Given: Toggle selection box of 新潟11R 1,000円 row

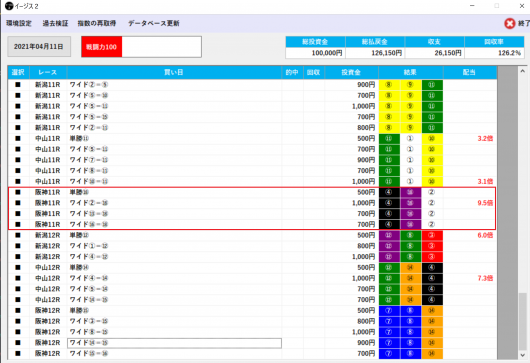Looking at the screenshot, I should (18, 106).
